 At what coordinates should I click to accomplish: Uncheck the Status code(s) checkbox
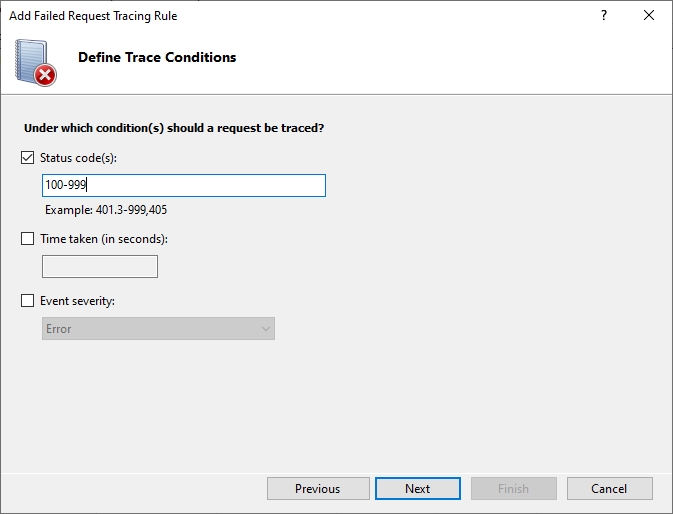[27, 157]
